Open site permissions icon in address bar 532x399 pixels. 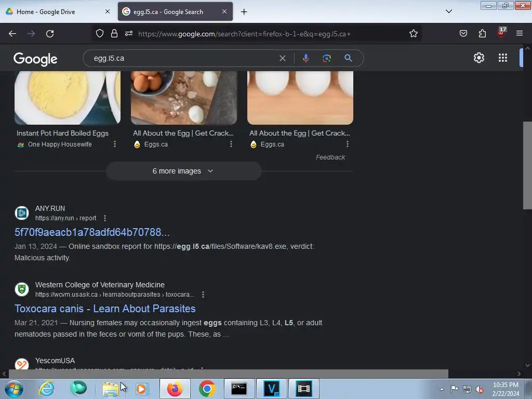coord(129,34)
